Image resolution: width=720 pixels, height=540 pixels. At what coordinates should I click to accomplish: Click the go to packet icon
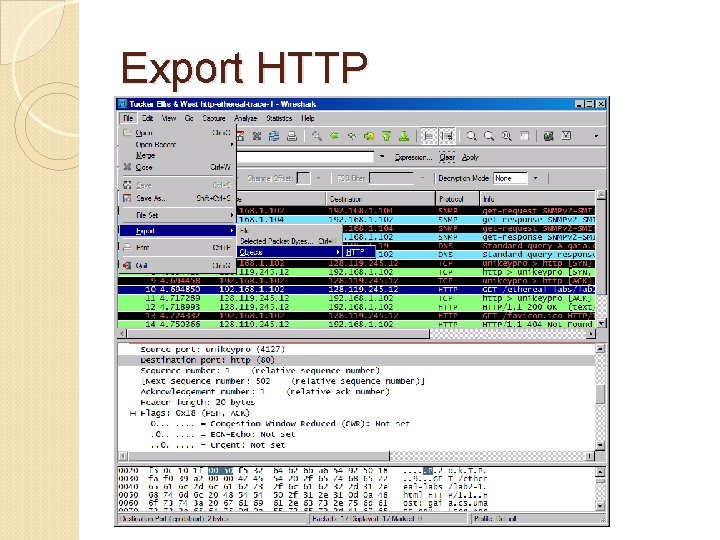(369, 136)
